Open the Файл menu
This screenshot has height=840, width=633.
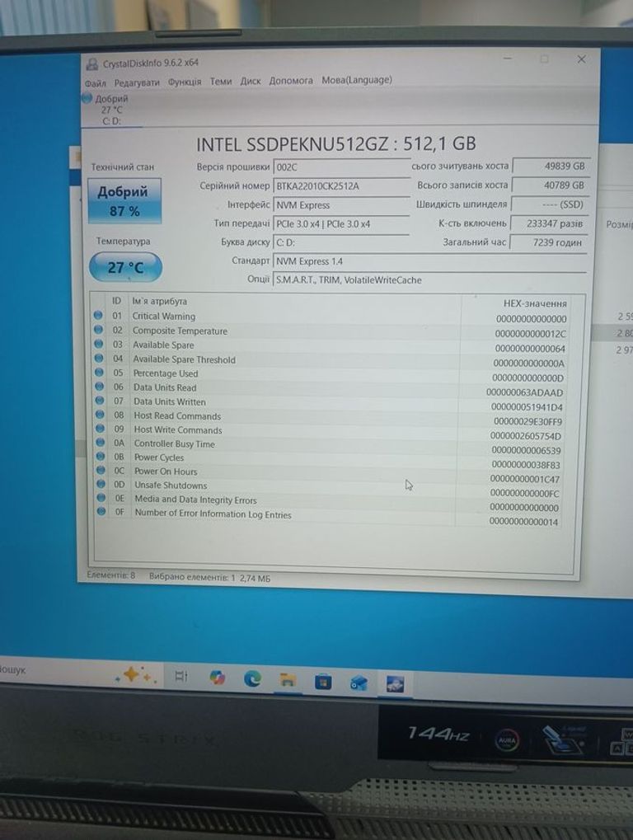pos(95,83)
